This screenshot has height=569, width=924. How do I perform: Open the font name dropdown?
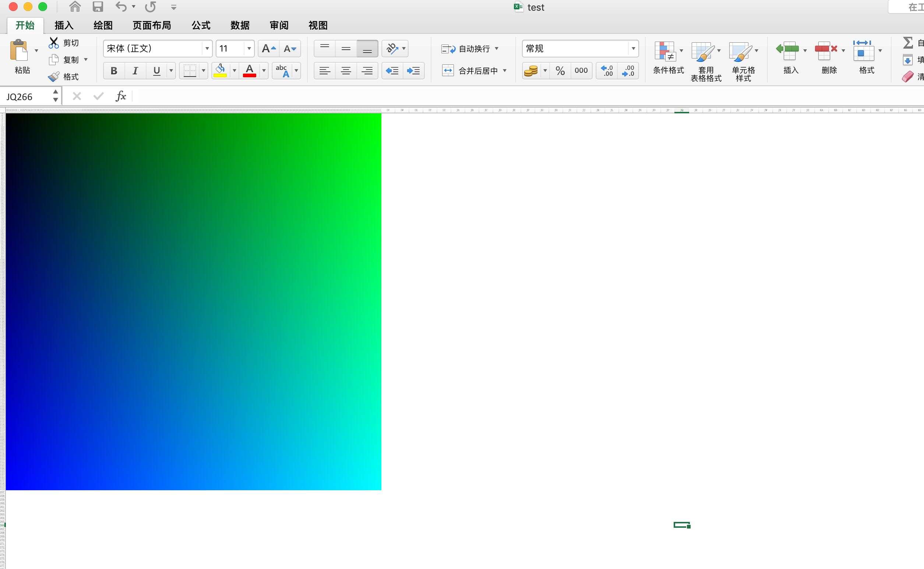pyautogui.click(x=207, y=49)
